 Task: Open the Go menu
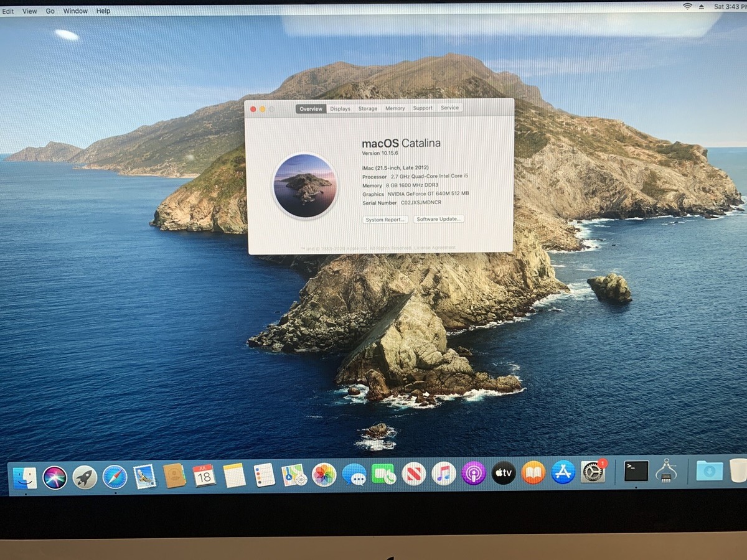click(50, 11)
